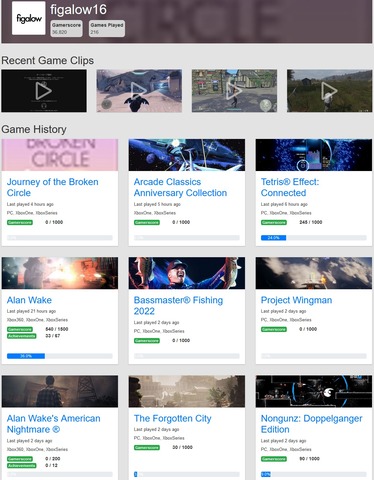Screen dimensions: 374x480
Task: Click Tetris Effect 24% progress bar
Action: (x=314, y=238)
